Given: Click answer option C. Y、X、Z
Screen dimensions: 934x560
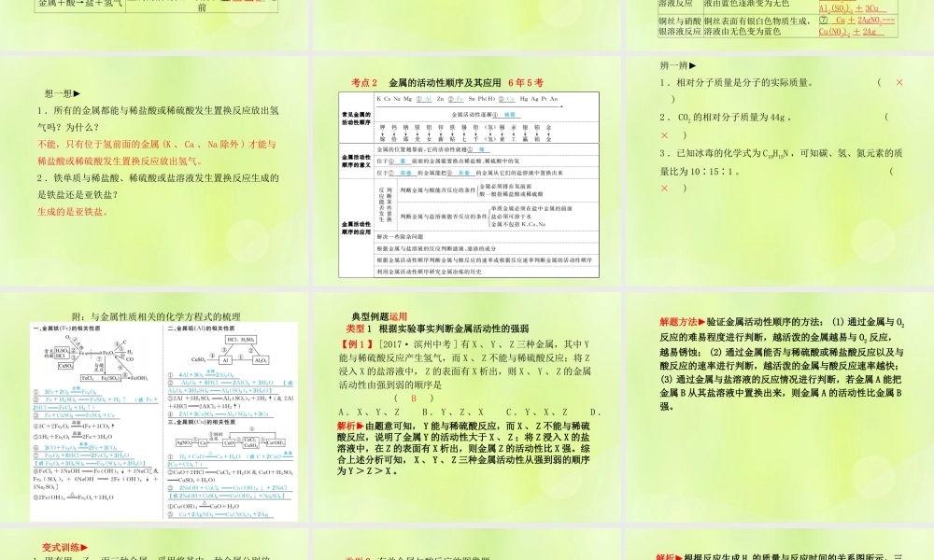Looking at the screenshot, I should coord(537,412).
